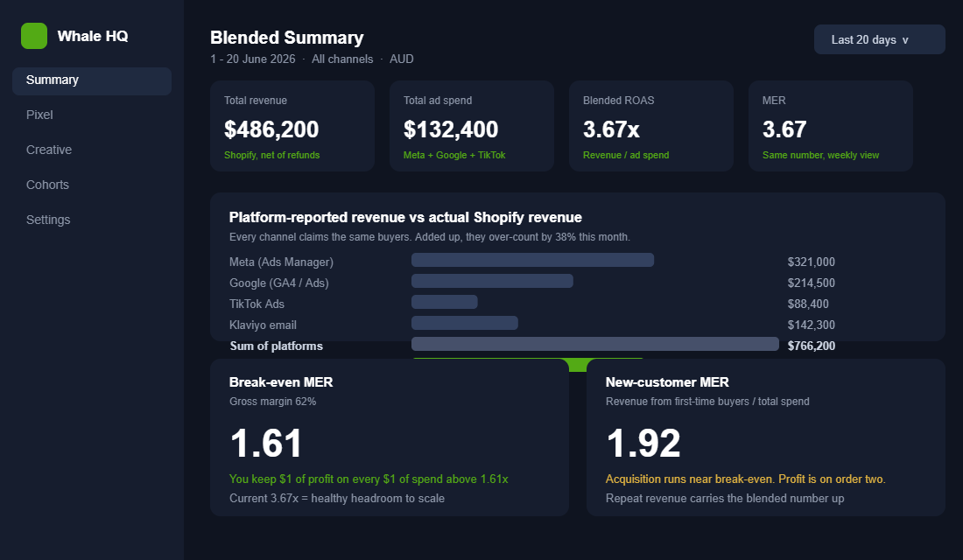Click the 1.61 break-even value

point(266,444)
